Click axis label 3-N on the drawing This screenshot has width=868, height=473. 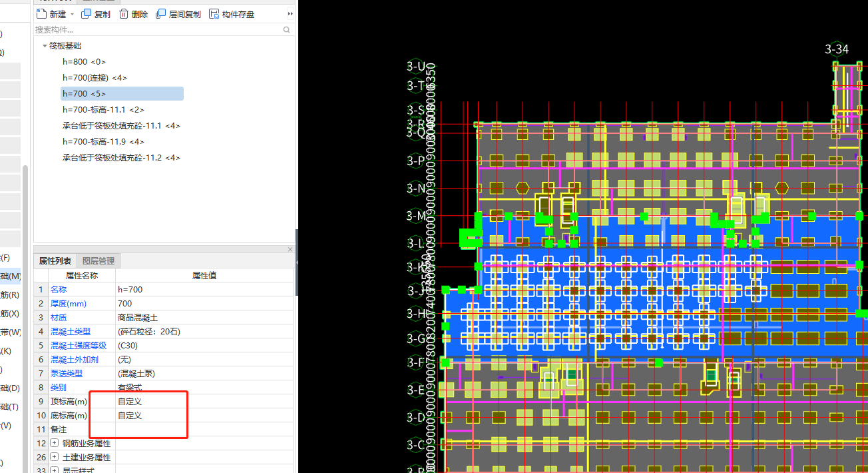(x=416, y=189)
